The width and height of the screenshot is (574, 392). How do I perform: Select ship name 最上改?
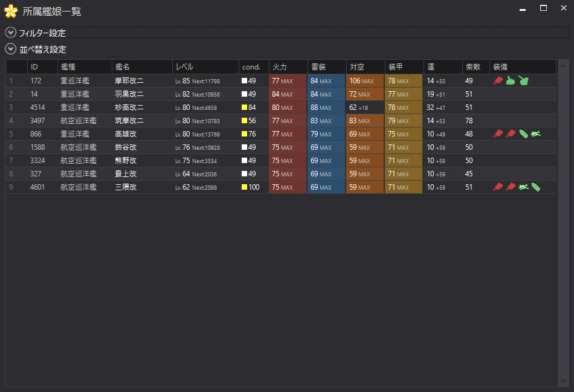tap(126, 174)
